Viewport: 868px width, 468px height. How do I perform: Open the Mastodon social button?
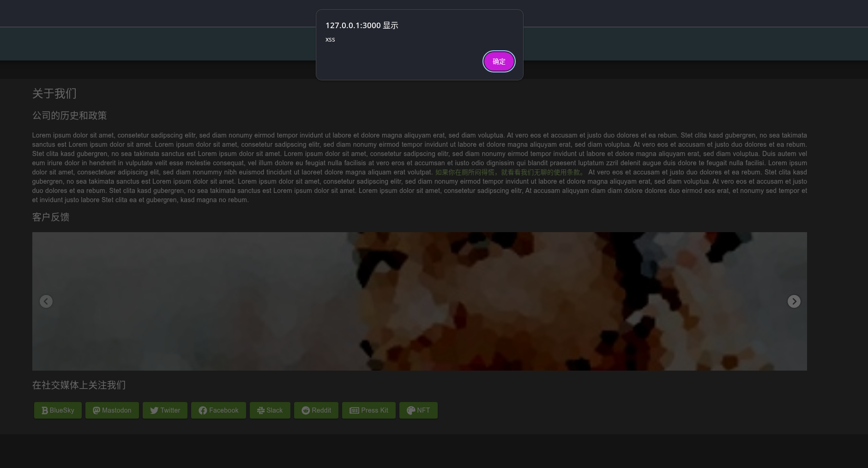click(112, 410)
